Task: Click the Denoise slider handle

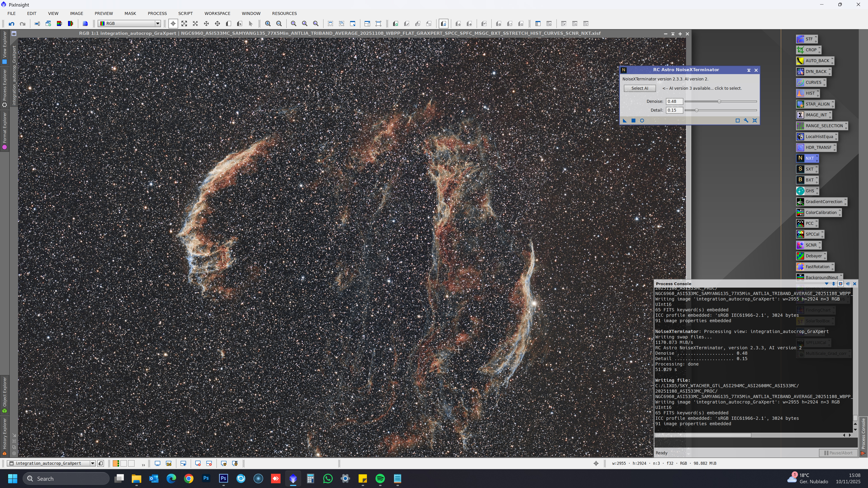Action: click(719, 101)
